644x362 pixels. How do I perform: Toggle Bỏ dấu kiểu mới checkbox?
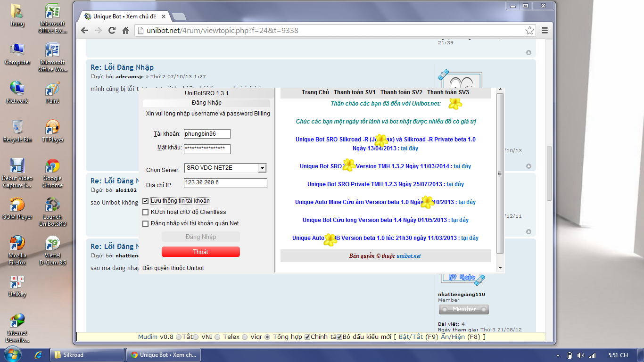coord(339,337)
